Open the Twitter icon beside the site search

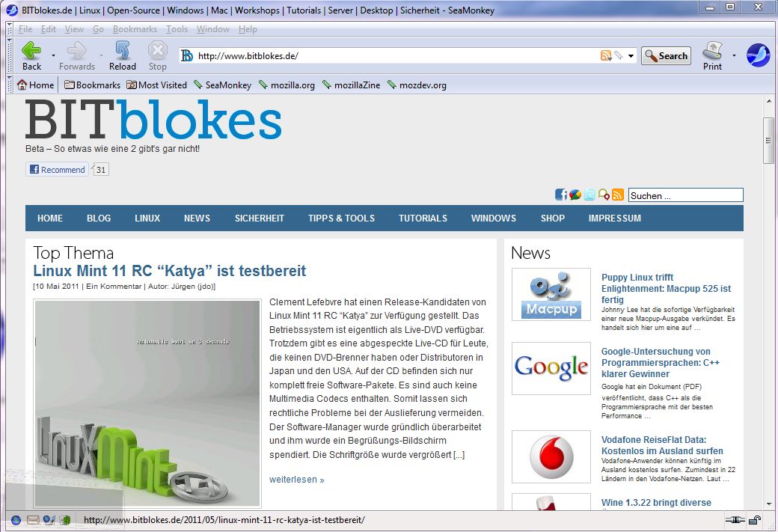589,195
